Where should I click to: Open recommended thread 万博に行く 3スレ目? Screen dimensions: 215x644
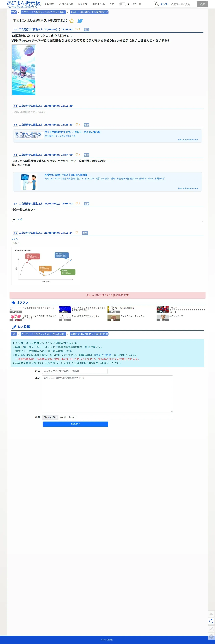181,310
